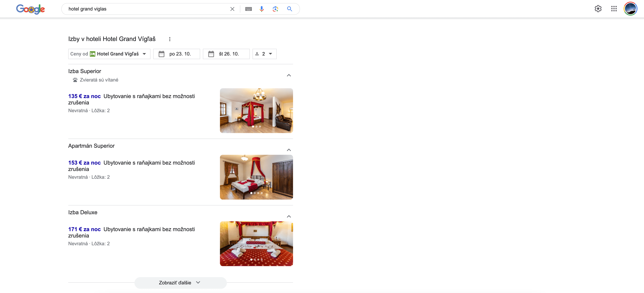View the Izba Superior room photo

[x=256, y=110]
